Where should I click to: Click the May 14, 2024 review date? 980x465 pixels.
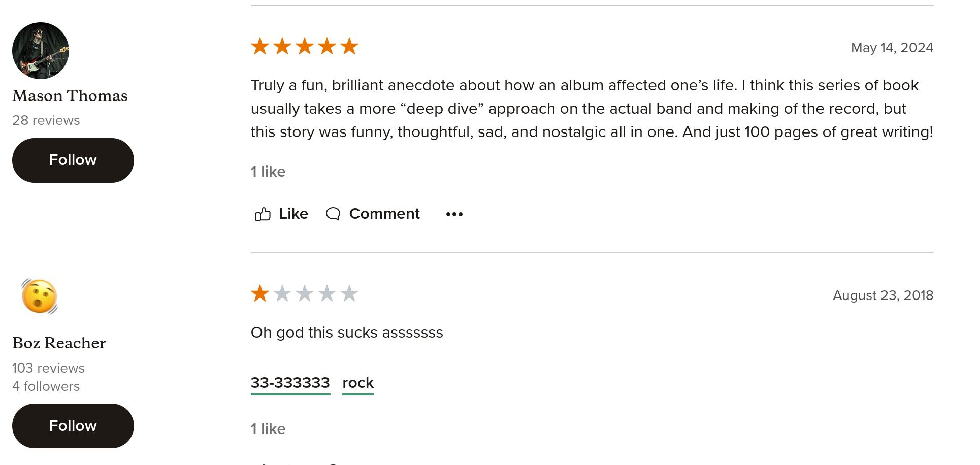pyautogui.click(x=892, y=48)
